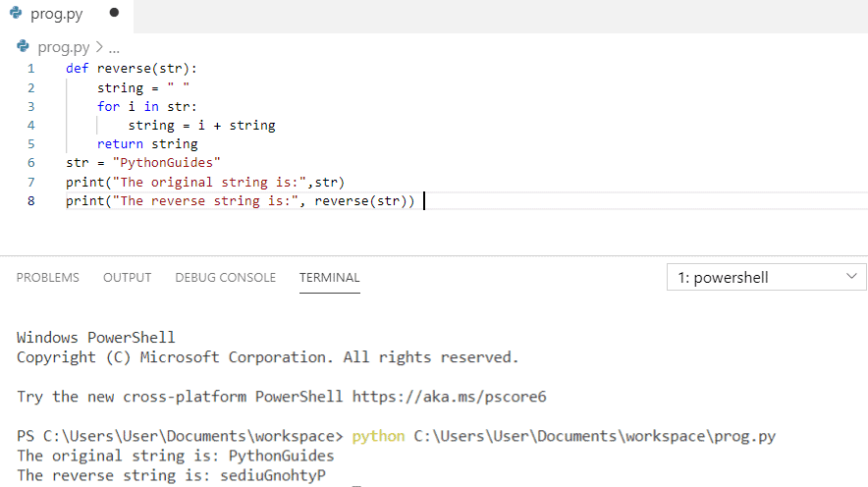Show the DEBUG CONSOLE tab
The image size is (868, 487).
225,278
